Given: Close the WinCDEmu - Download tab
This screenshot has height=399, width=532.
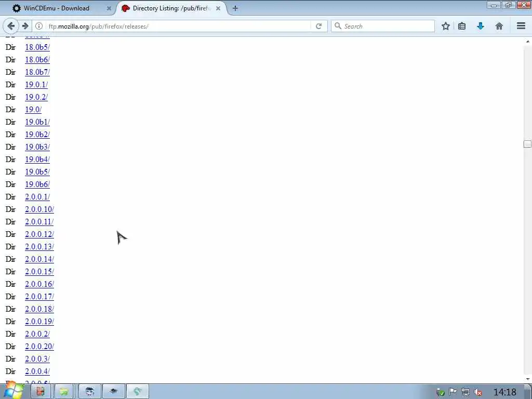Looking at the screenshot, I should [x=109, y=8].
